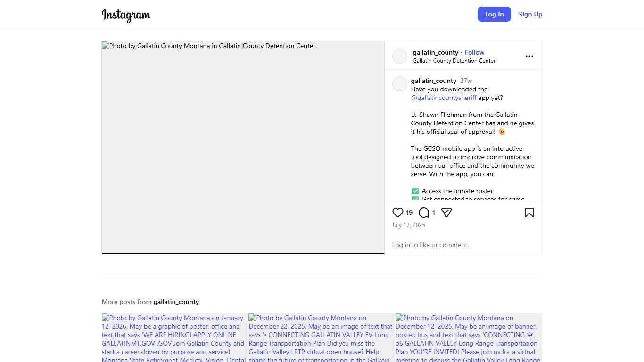
Task: Click gallatin_county username in caption
Action: (433, 81)
